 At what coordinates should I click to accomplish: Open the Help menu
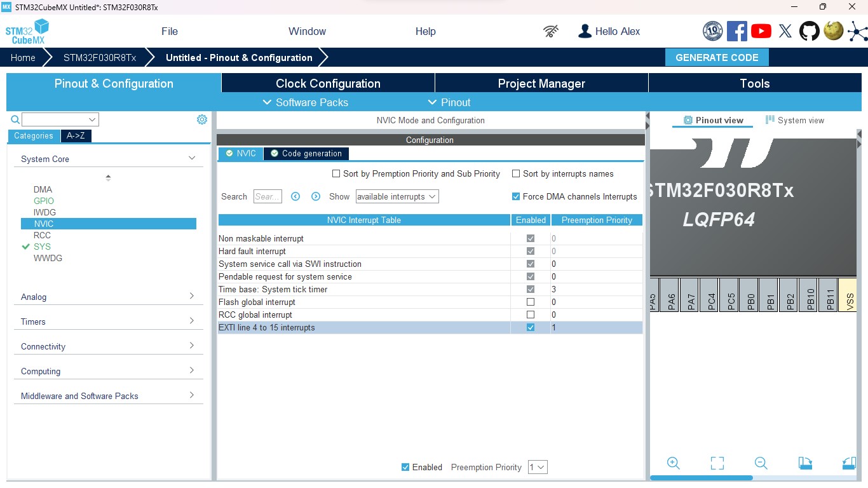click(426, 31)
